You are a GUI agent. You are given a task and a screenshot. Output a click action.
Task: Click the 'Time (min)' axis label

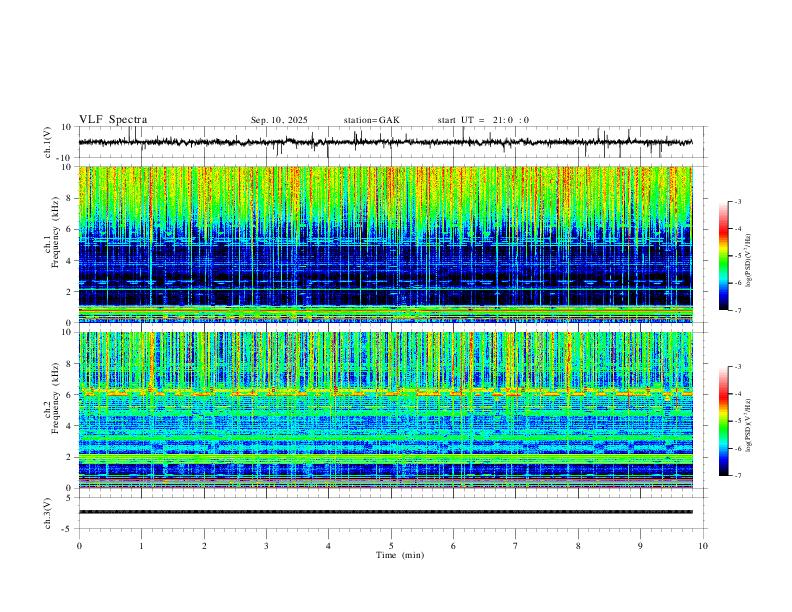pyautogui.click(x=400, y=555)
